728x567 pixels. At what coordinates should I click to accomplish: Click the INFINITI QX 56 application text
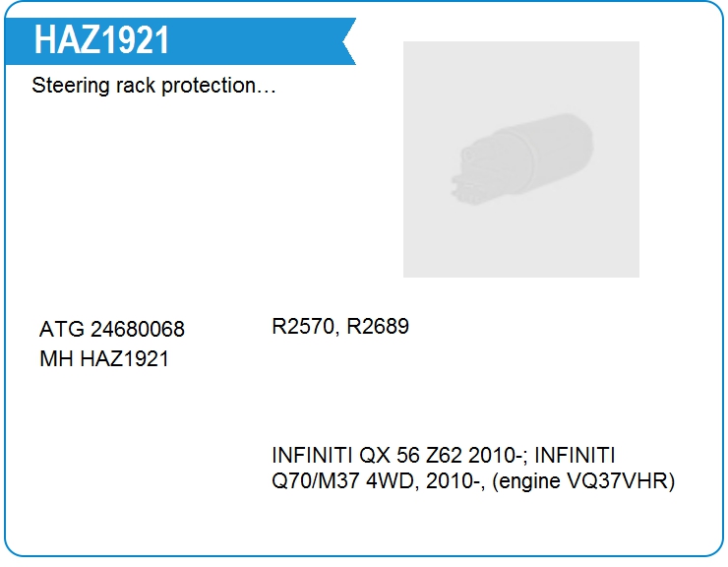click(x=345, y=456)
